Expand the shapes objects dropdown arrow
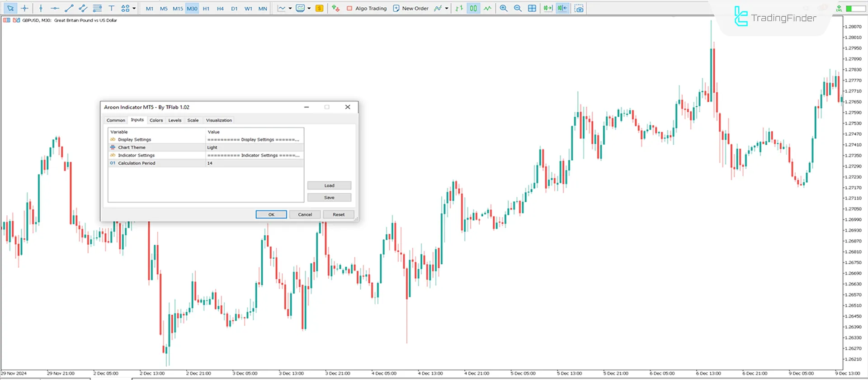The width and height of the screenshot is (868, 380). [134, 8]
